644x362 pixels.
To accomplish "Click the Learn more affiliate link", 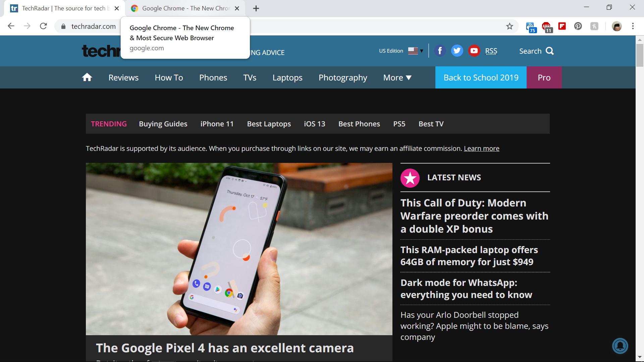I will pyautogui.click(x=481, y=148).
